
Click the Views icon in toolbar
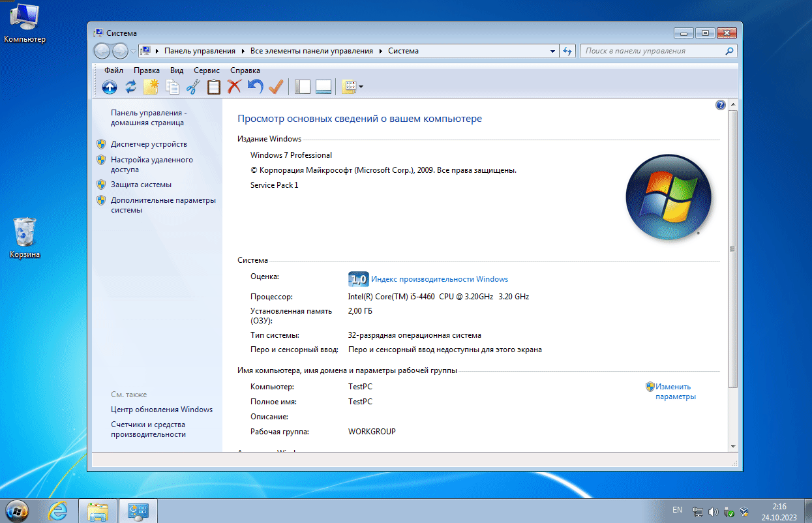349,87
